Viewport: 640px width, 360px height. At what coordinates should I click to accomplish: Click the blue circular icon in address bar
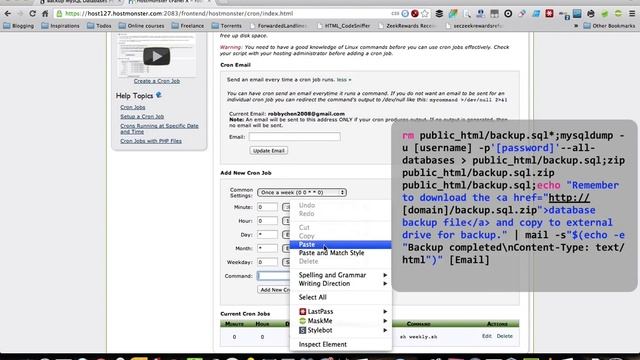405,13
